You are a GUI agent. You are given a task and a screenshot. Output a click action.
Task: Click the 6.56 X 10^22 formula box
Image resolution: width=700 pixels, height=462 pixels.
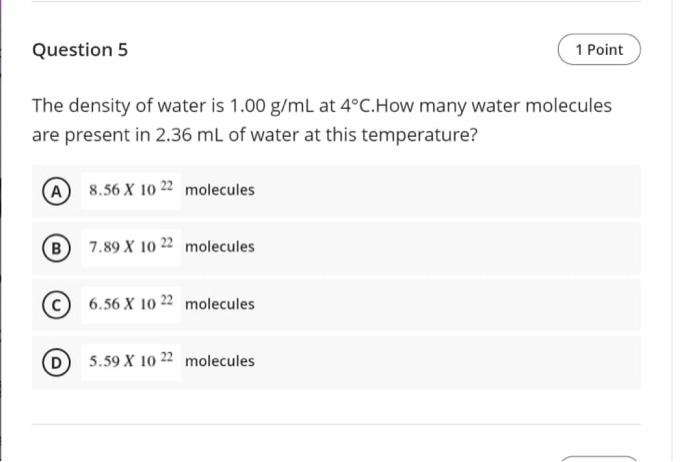(x=131, y=304)
